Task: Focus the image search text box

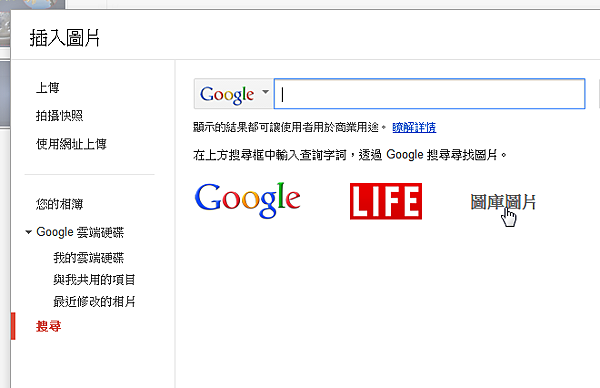Action: pyautogui.click(x=430, y=94)
